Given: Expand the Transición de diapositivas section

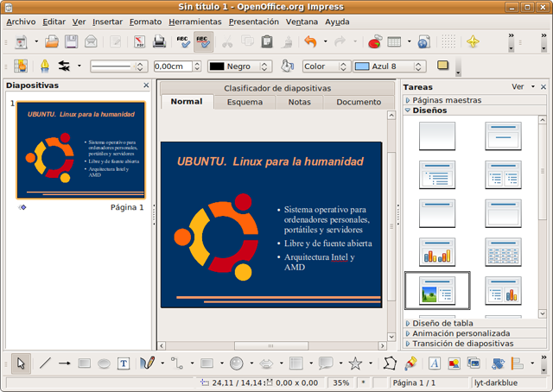Looking at the screenshot, I should [462, 343].
